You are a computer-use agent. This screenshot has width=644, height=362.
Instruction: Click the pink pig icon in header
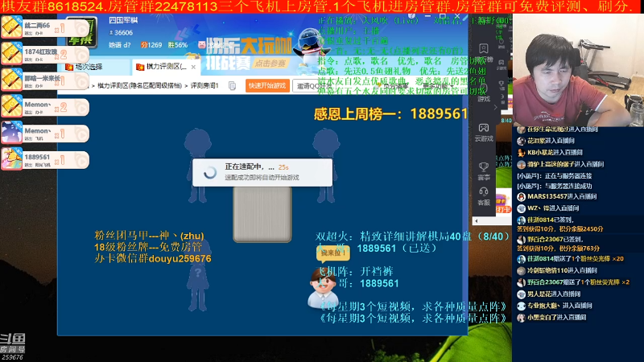(x=202, y=45)
